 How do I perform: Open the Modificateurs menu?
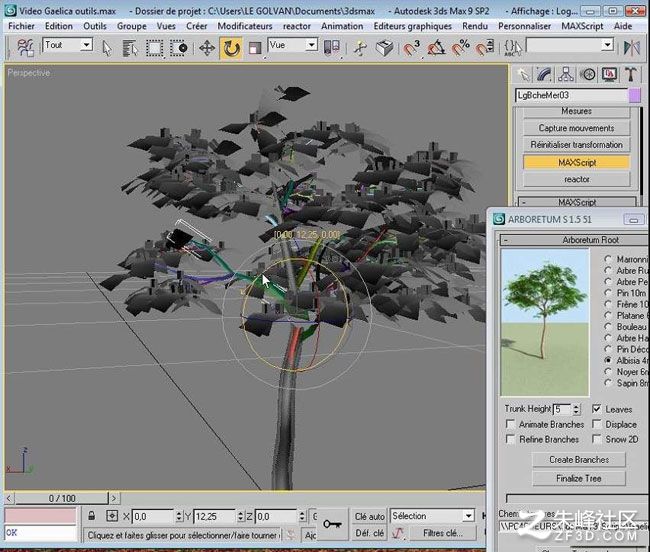point(245,26)
